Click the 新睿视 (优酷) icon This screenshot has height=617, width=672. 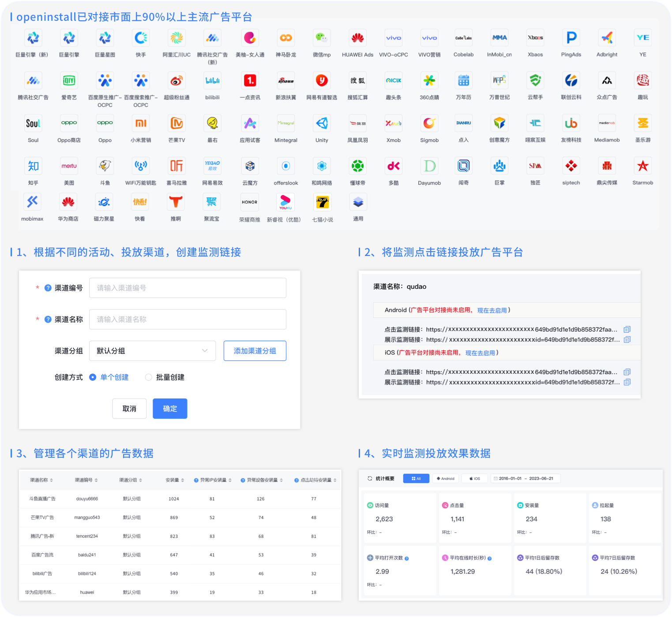click(x=285, y=202)
